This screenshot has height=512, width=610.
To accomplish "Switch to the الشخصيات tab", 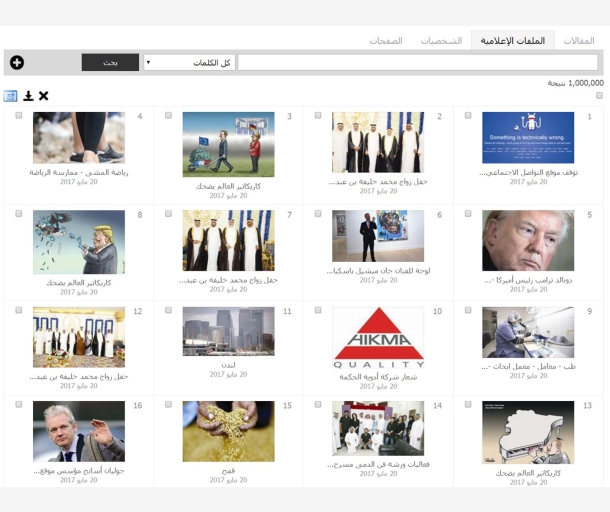I will coord(441,41).
